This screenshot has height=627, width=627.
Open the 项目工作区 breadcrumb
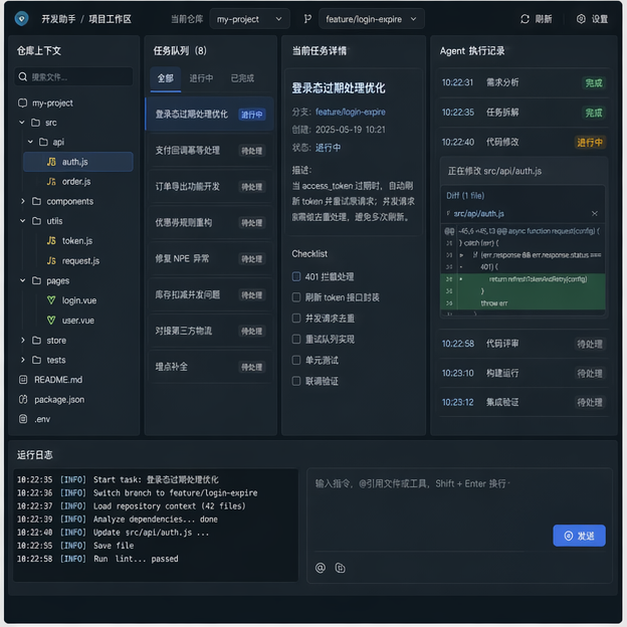coord(110,19)
